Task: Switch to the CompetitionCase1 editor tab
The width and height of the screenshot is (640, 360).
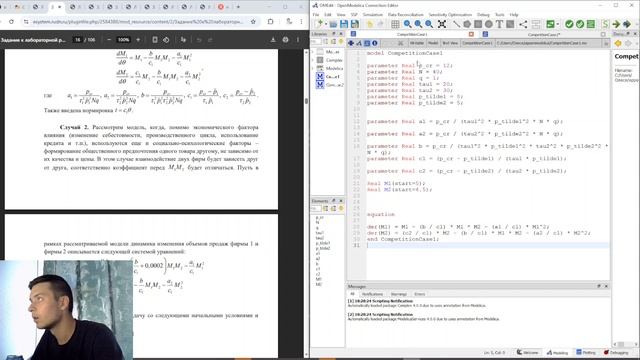Action: tap(412, 34)
